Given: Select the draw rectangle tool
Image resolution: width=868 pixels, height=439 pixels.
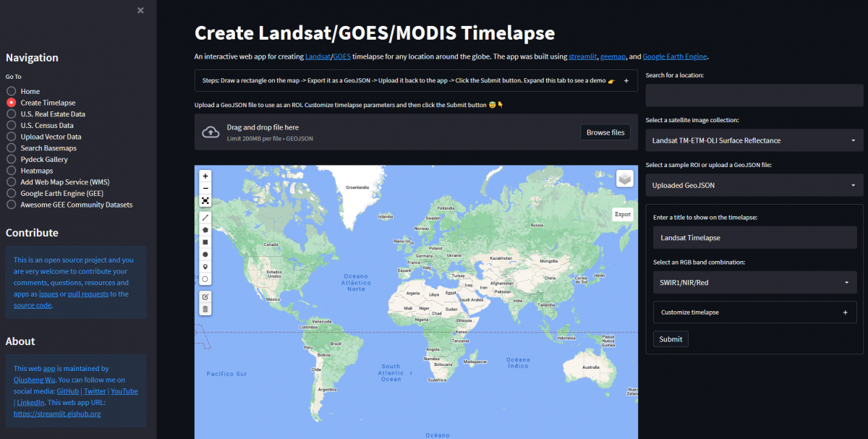Looking at the screenshot, I should 205,242.
